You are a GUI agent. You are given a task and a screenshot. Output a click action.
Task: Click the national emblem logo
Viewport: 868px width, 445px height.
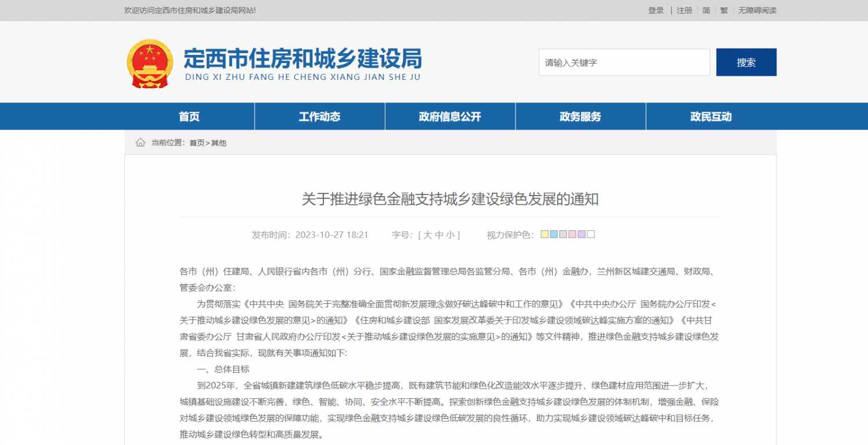tap(150, 64)
